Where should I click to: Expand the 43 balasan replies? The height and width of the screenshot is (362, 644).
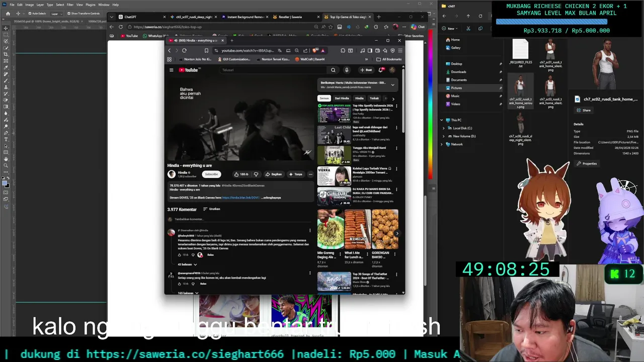click(x=187, y=264)
